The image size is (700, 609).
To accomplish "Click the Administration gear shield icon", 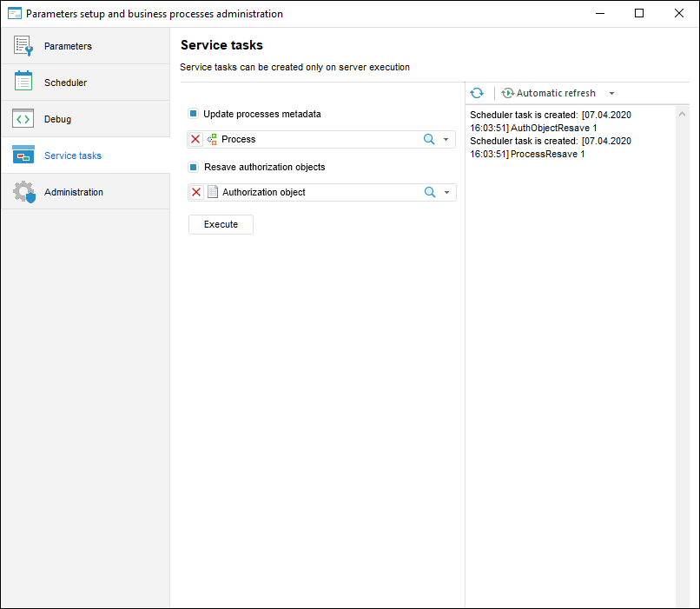I will pos(23,192).
